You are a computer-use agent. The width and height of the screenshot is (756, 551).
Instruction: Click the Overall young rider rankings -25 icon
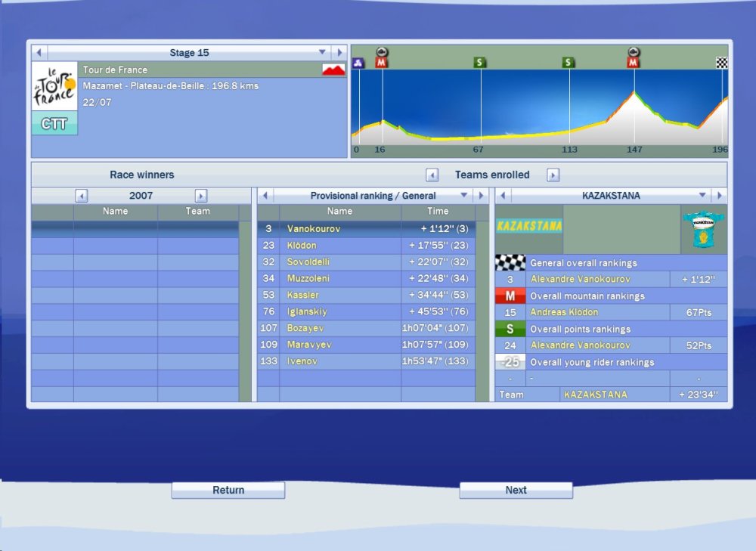(x=510, y=362)
